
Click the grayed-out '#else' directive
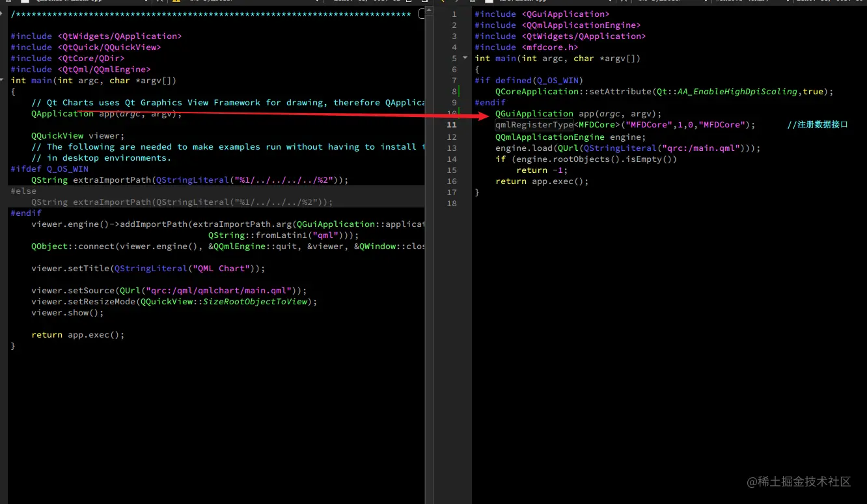click(23, 191)
